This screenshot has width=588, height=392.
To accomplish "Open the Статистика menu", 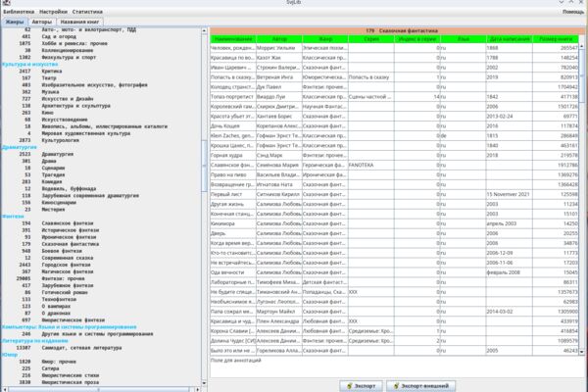I will point(87,12).
